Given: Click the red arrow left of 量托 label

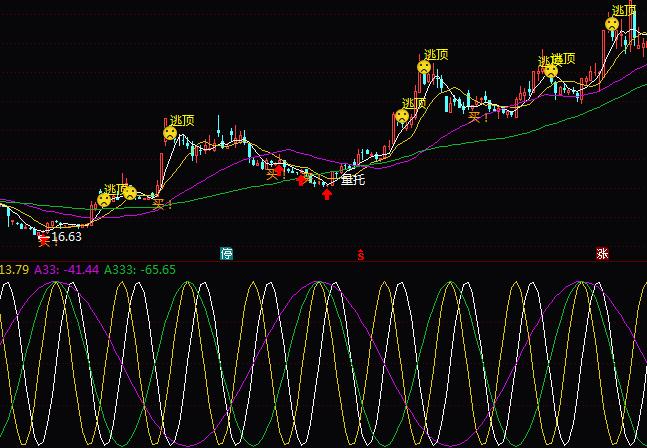Looking at the screenshot, I should click(301, 180).
